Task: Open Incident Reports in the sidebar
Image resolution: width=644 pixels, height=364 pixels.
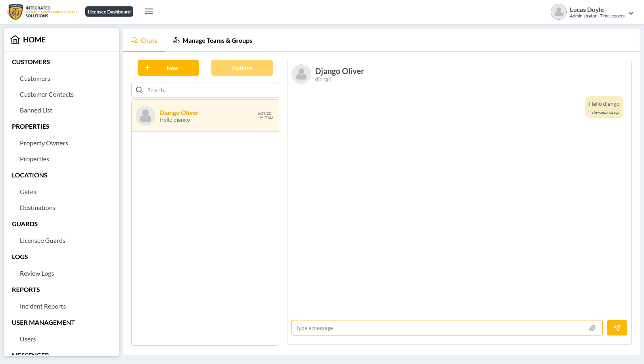Action: coord(43,306)
